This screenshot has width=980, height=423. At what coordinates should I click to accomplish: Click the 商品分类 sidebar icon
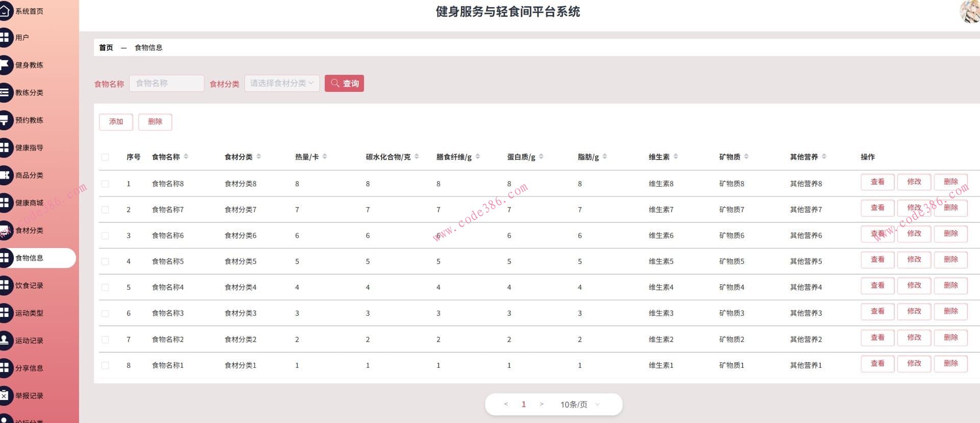(x=4, y=175)
